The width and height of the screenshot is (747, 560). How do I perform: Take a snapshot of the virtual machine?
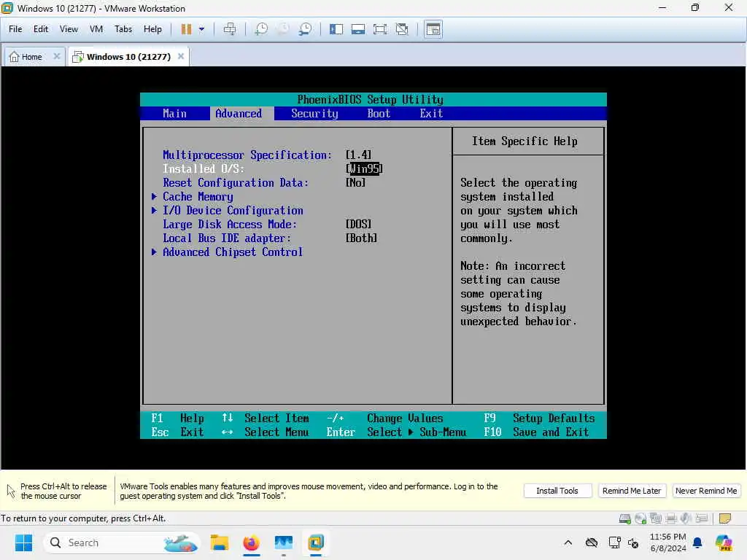click(260, 29)
